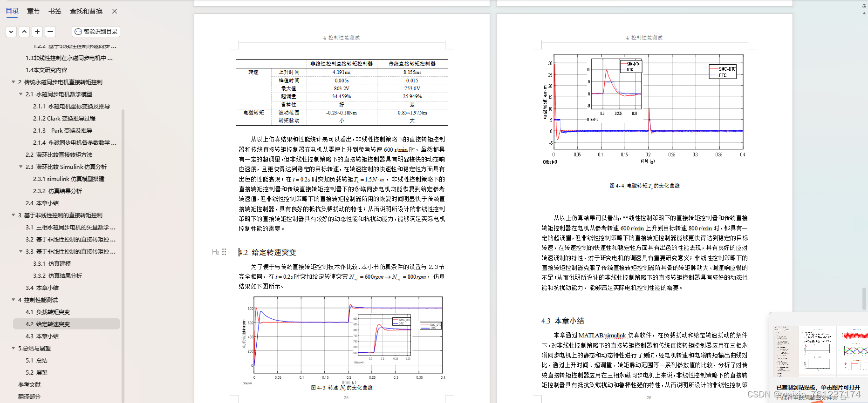Jump to 参考文献 in outline
The width and height of the screenshot is (868, 403).
pos(29,384)
